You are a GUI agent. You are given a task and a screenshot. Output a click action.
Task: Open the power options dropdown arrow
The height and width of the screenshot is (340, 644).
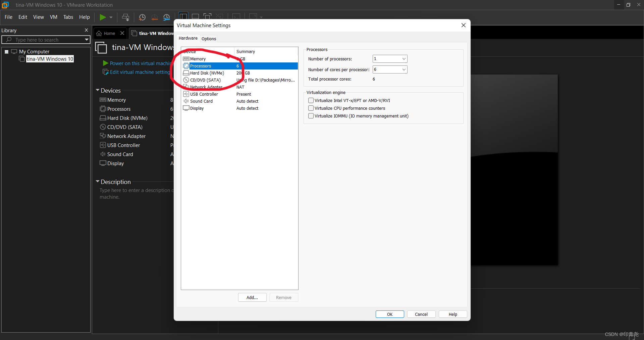111,17
